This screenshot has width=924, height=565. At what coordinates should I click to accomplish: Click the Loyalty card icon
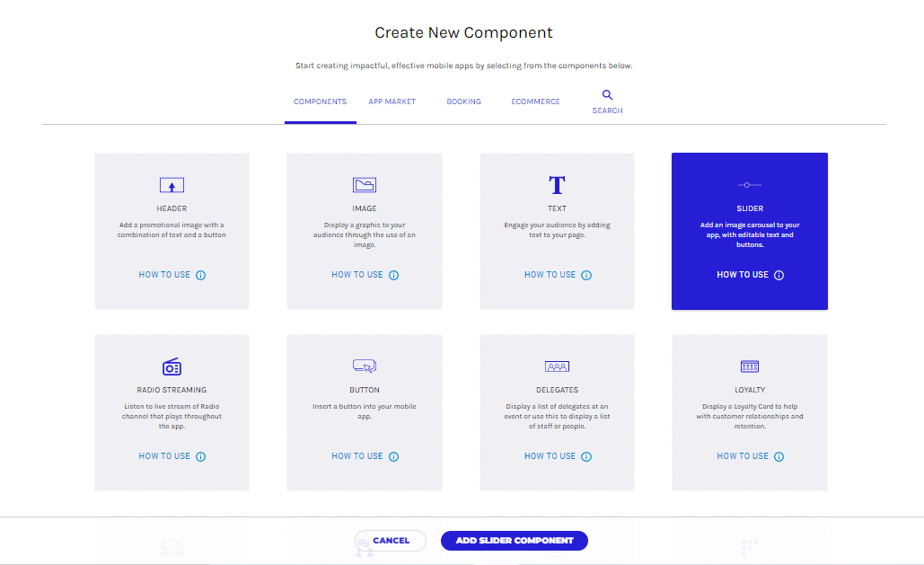tap(749, 366)
